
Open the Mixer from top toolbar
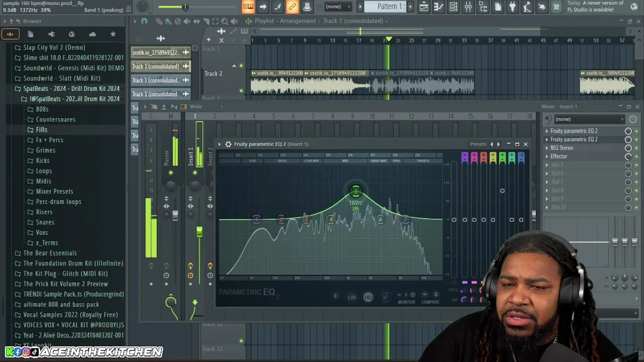(468, 7)
